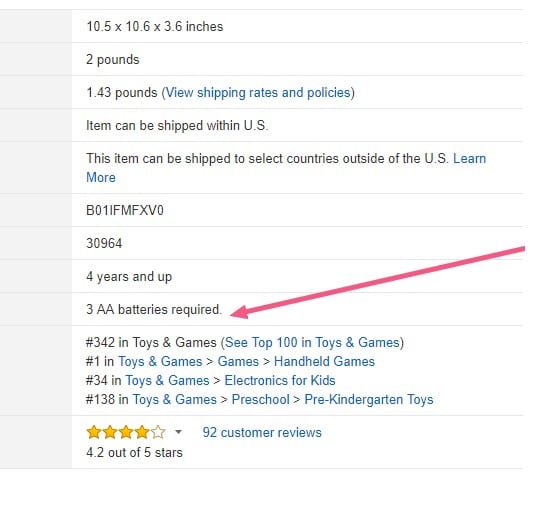Open Handheld Games category
Image resolution: width=558 pixels, height=516 pixels.
(324, 362)
